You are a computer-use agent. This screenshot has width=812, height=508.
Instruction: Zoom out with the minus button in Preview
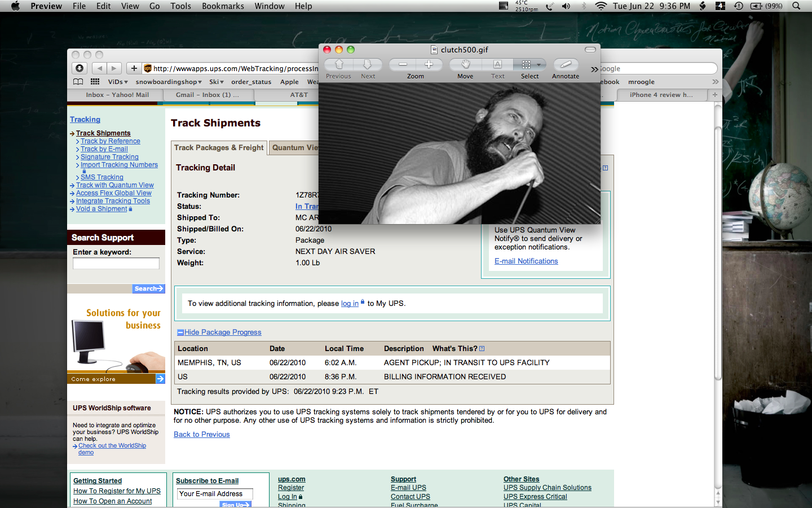coord(403,65)
